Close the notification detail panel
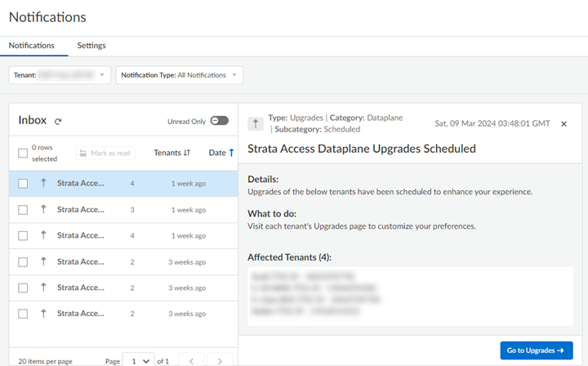 coord(563,123)
